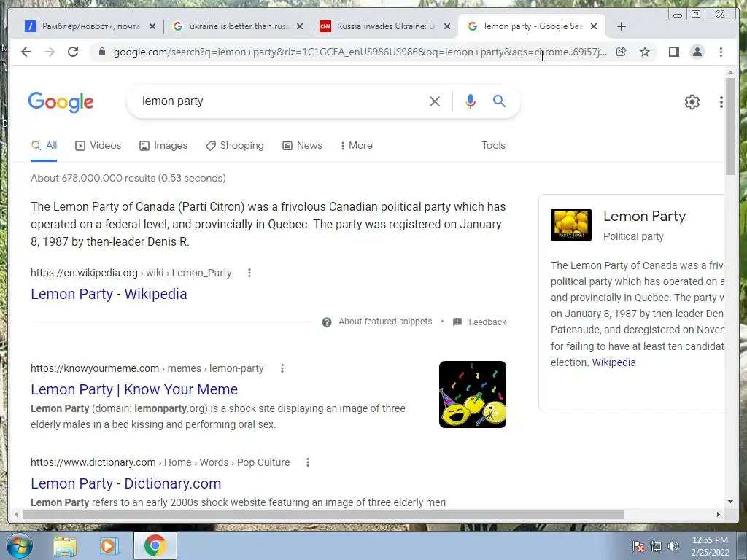Send Feedback on the featured snippet
Screen dimensions: 747x560
tap(479, 322)
